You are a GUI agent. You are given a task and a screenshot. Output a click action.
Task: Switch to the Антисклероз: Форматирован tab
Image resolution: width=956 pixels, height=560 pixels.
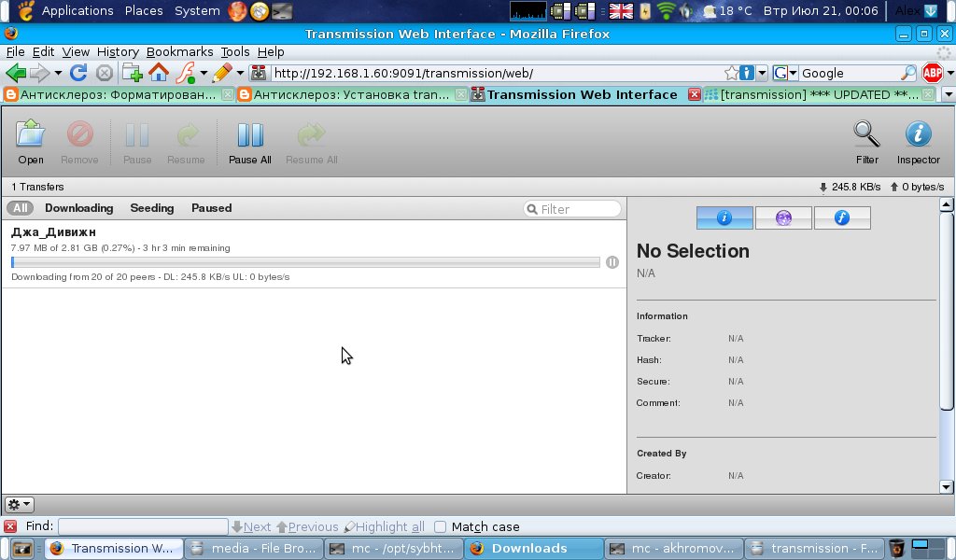(119, 94)
